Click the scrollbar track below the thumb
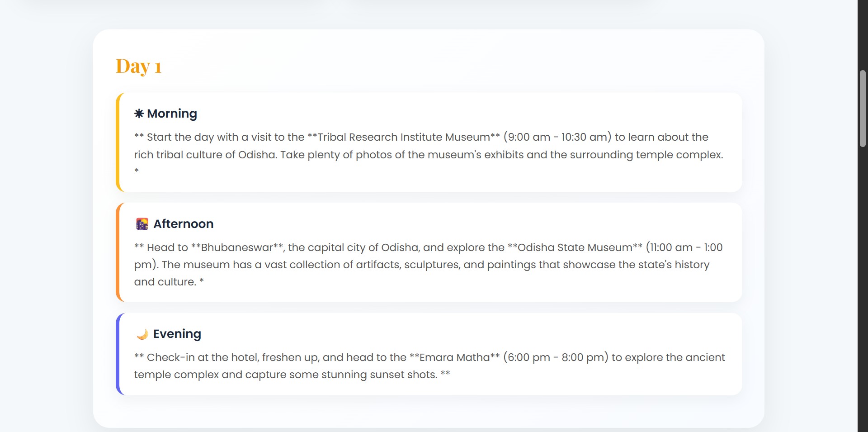Viewport: 868px width, 432px height. point(863,290)
